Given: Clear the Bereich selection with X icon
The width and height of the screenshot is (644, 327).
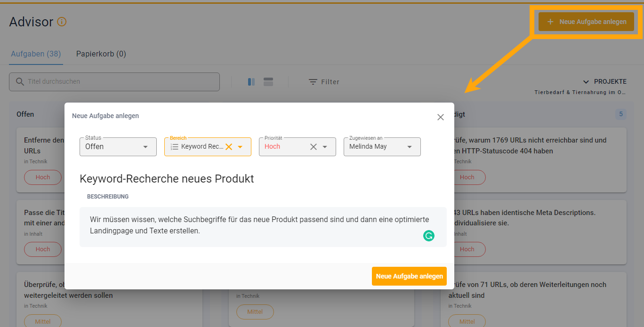Looking at the screenshot, I should pos(229,147).
